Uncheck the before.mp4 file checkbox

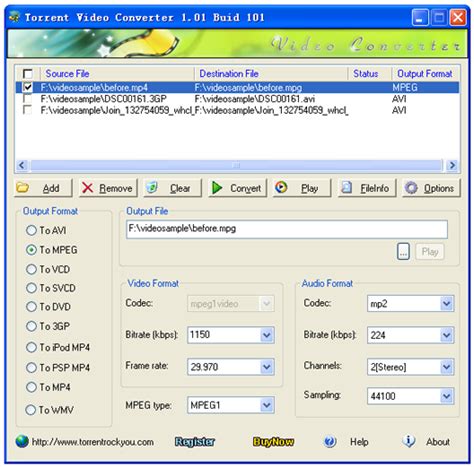pos(28,87)
